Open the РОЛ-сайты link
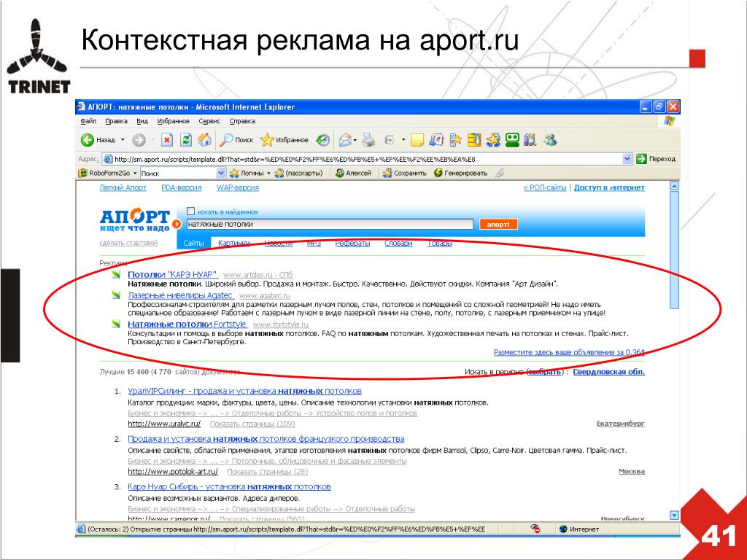This screenshot has height=560, width=747. pyautogui.click(x=545, y=187)
